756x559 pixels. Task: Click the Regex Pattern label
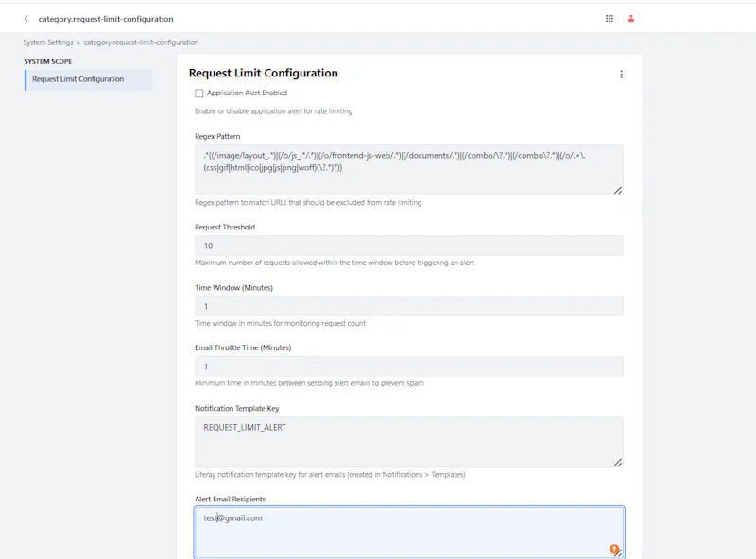pos(217,136)
